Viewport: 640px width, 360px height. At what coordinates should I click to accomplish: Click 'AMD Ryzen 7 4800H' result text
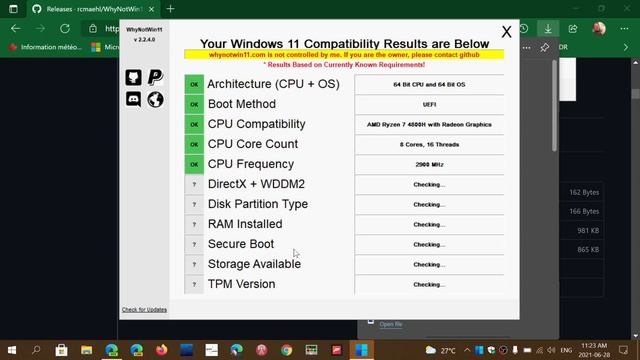tap(429, 124)
